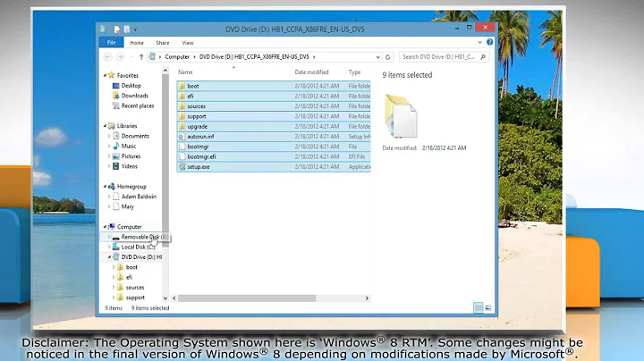
Task: Open the Videos library
Action: click(129, 166)
